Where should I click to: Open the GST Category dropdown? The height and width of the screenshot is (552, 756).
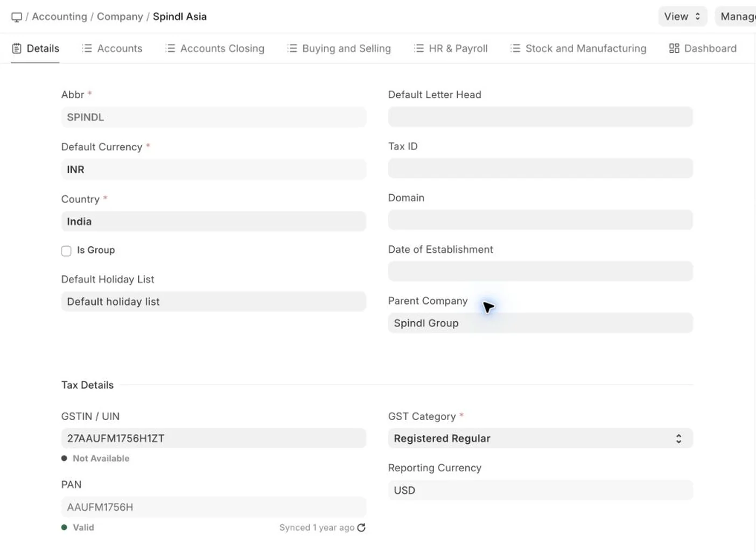(x=540, y=438)
